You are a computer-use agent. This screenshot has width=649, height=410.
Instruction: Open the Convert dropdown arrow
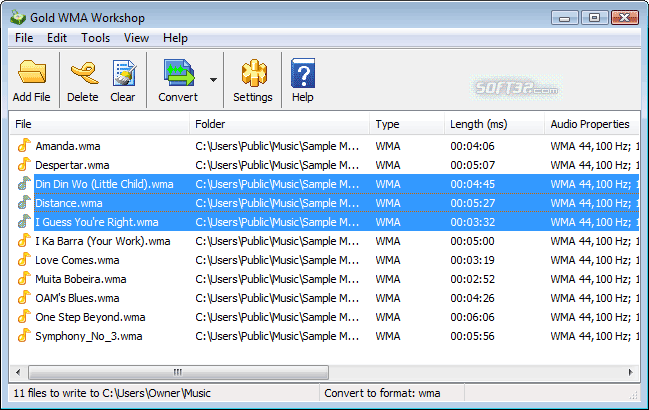pos(213,80)
